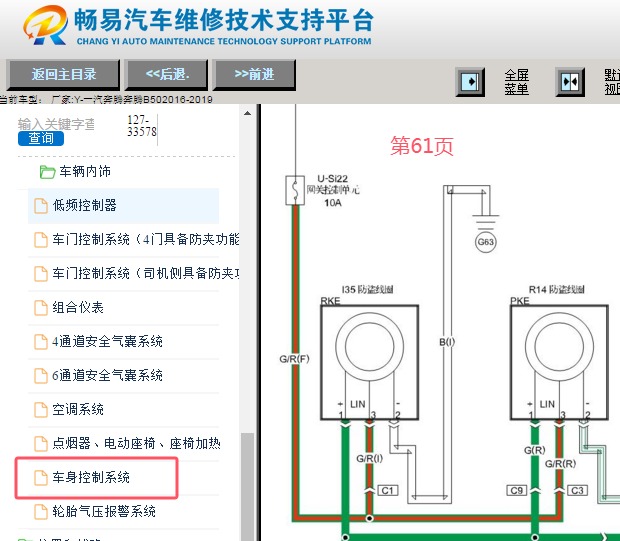Click the document icon beside 空调系统

pyautogui.click(x=41, y=410)
